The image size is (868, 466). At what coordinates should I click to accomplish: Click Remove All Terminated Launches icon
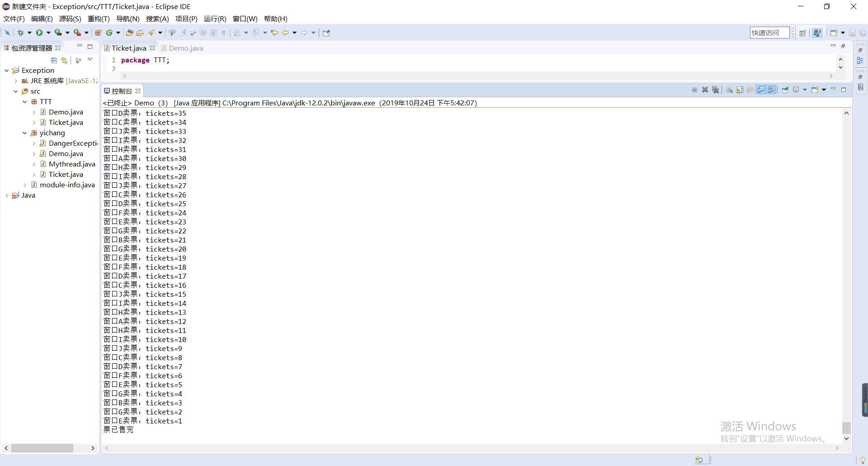pos(715,90)
